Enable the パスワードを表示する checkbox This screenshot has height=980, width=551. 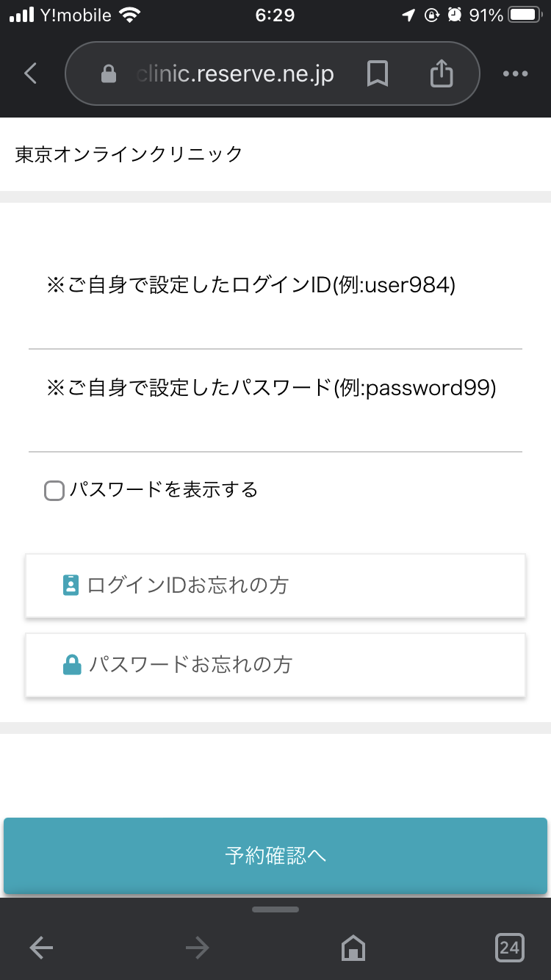pos(54,491)
